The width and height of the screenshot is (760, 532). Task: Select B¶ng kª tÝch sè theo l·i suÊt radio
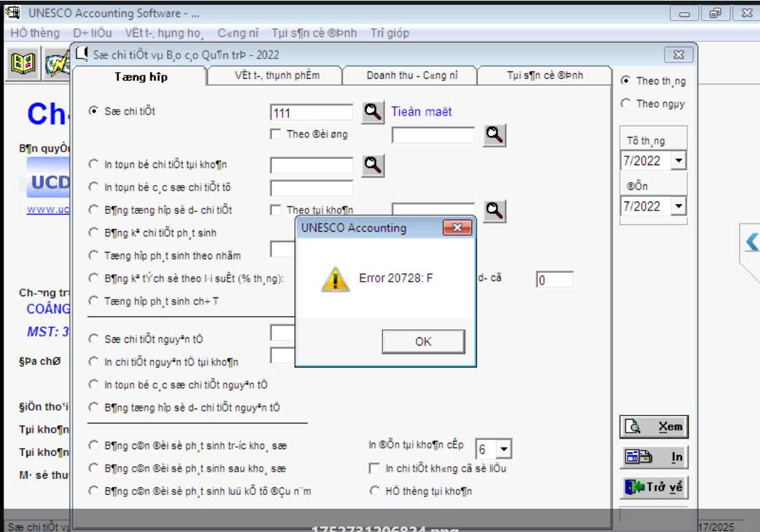tap(93, 278)
